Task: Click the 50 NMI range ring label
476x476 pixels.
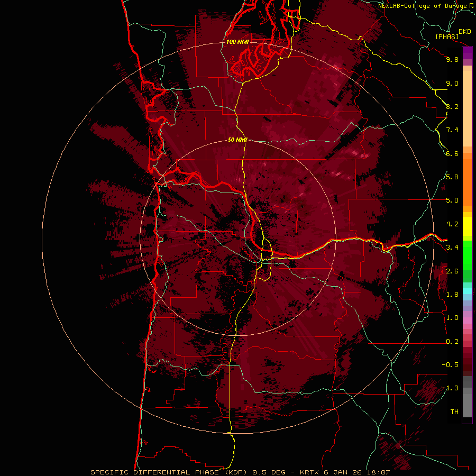Action: [x=237, y=140]
